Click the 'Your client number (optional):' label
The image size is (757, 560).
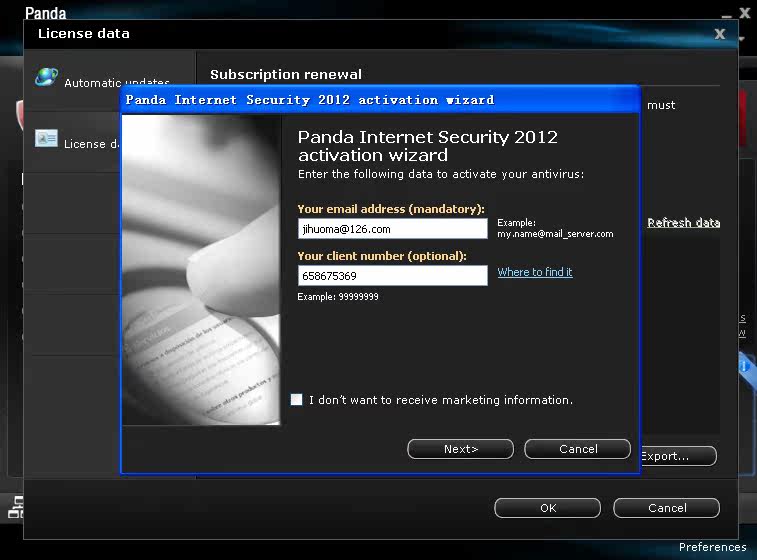tap(382, 256)
